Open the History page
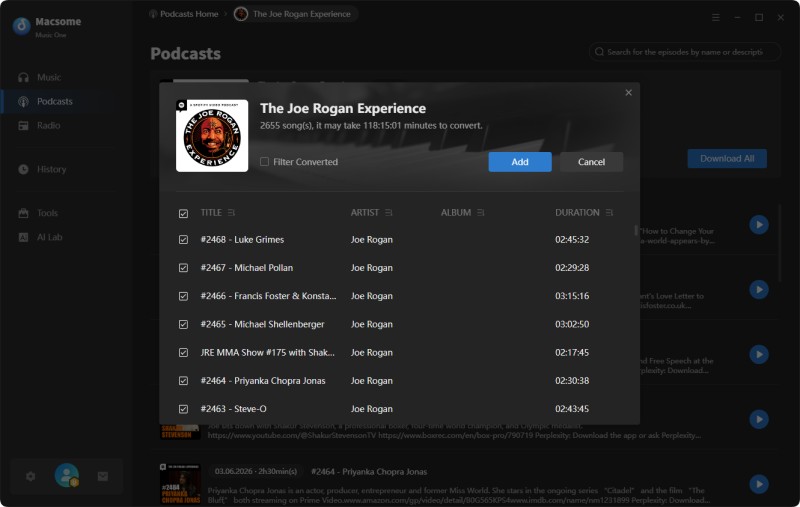Viewport: 800px width, 507px height. tap(52, 169)
